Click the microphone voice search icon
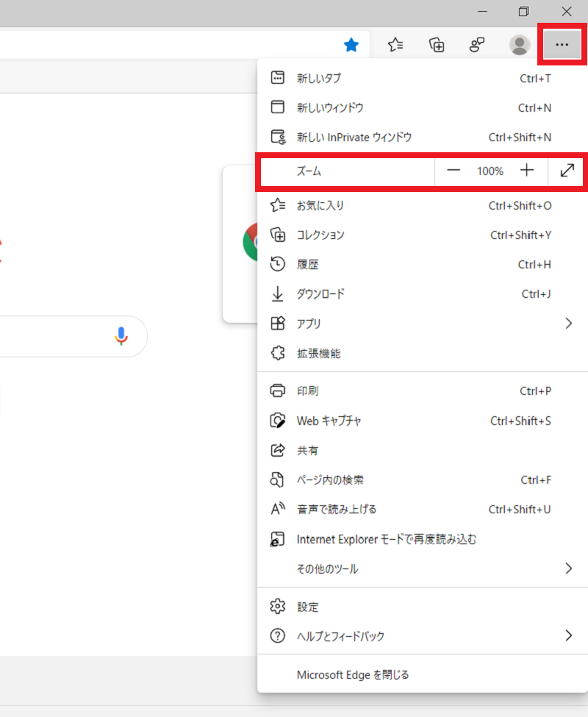 [121, 336]
